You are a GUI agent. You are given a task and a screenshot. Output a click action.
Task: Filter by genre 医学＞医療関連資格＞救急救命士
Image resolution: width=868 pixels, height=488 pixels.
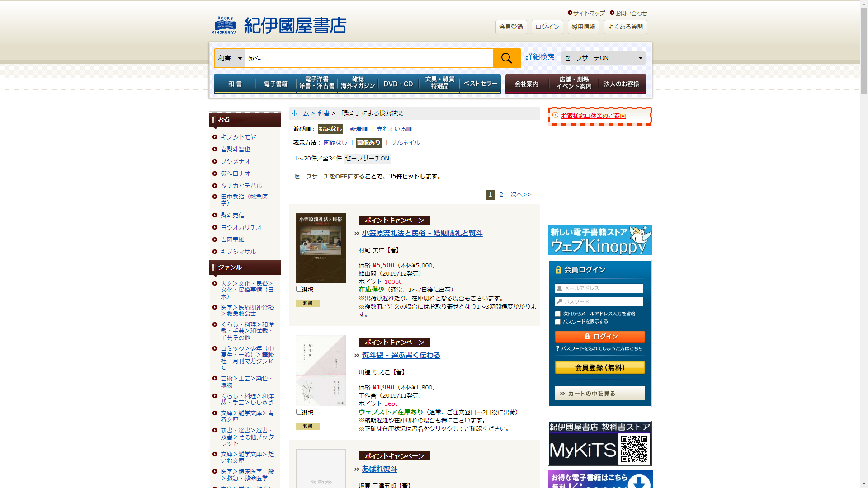pos(247,310)
